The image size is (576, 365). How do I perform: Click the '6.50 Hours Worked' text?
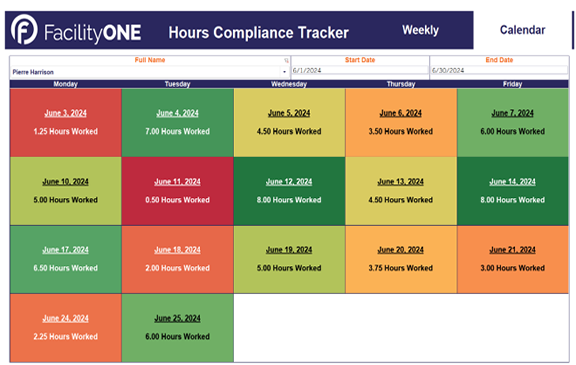pyautogui.click(x=65, y=268)
